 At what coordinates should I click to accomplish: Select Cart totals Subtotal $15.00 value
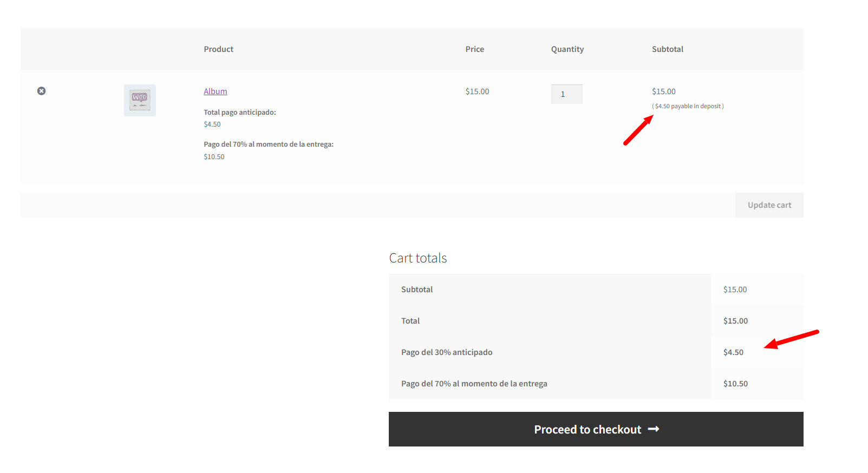click(735, 290)
